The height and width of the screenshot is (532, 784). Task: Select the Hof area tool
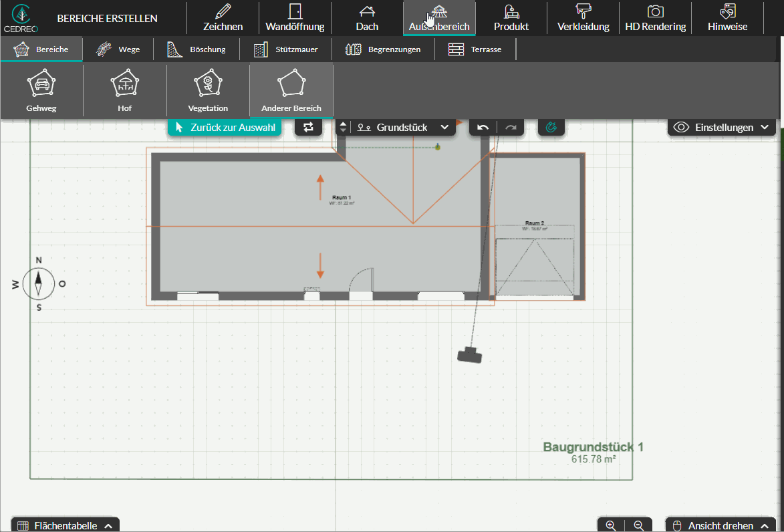124,90
